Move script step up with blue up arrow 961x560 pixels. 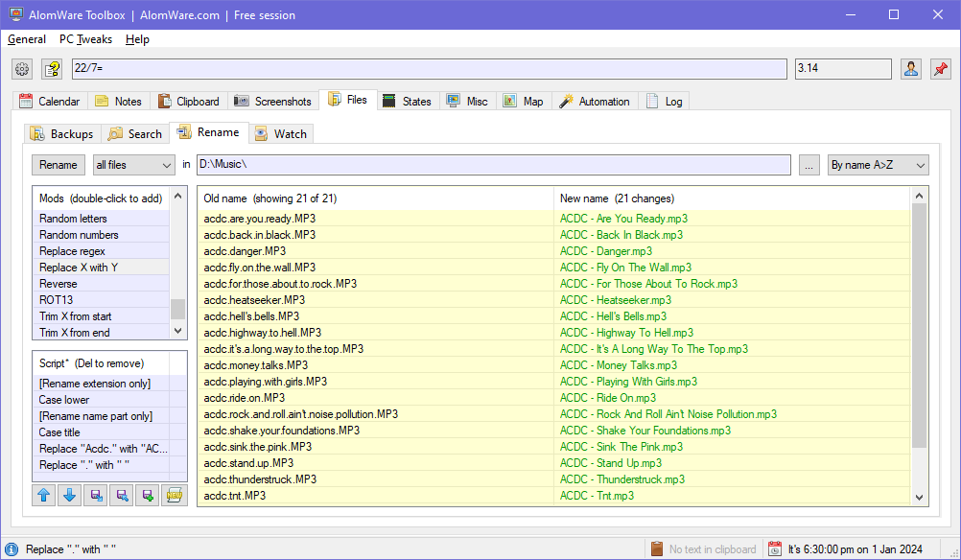pos(44,495)
